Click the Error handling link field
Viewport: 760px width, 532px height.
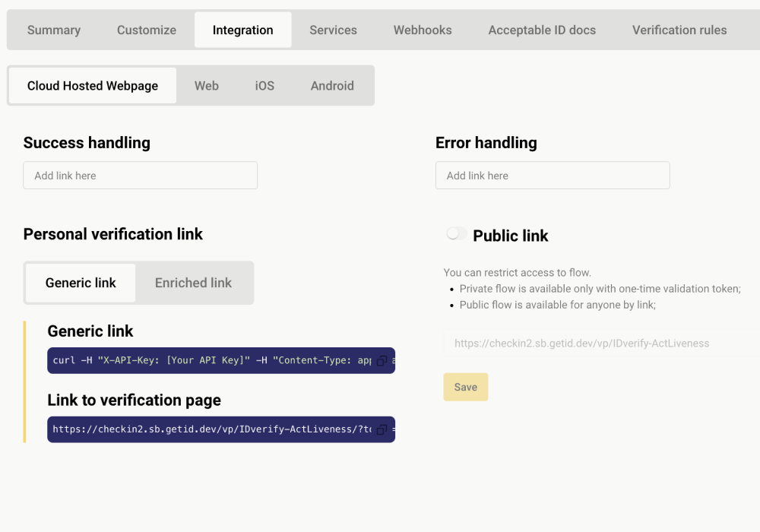(553, 176)
